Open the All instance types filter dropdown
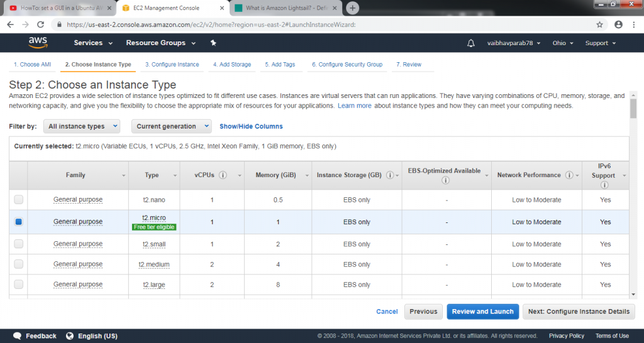The image size is (644, 343). (x=82, y=126)
